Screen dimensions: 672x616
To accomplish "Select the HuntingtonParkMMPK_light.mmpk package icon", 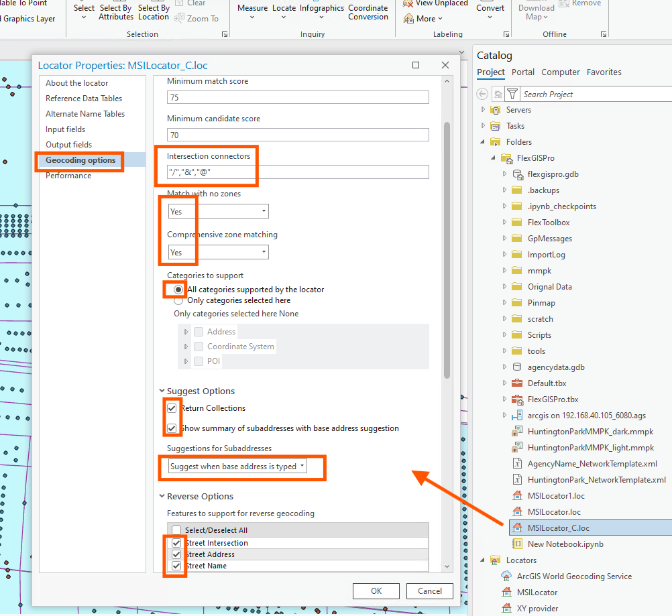I will [517, 447].
